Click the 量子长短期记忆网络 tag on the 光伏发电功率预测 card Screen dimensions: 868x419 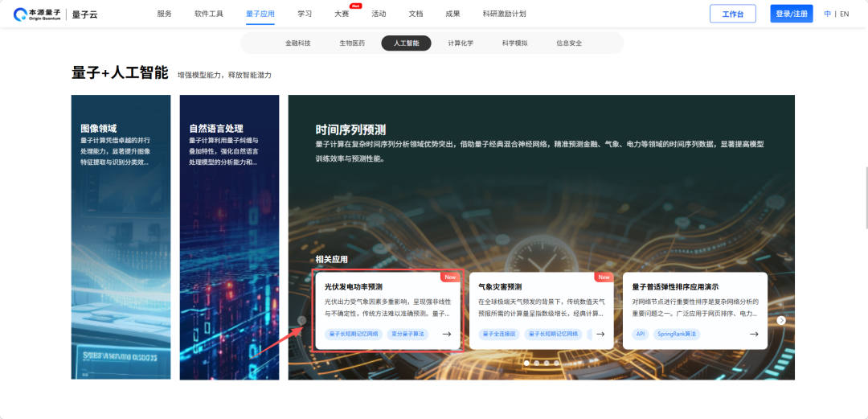[353, 335]
